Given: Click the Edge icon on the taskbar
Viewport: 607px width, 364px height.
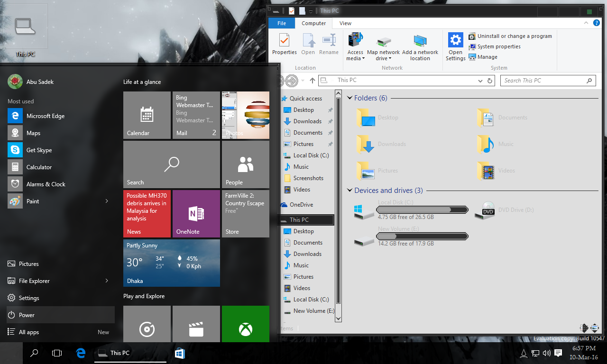Looking at the screenshot, I should coord(81,353).
